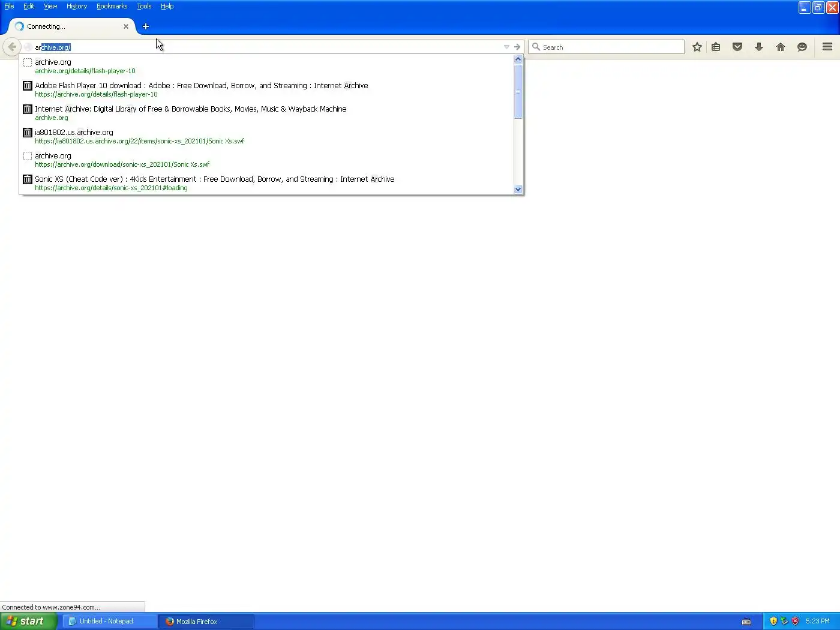Restore down the Firefox window
The image size is (840, 630).
click(x=818, y=7)
